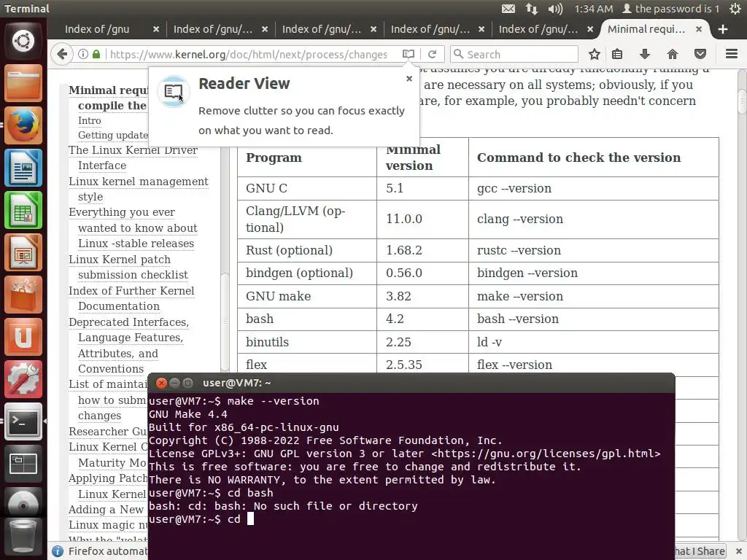The height and width of the screenshot is (560, 747).
Task: Click the 'bindgen --version' command cell
Action: [594, 273]
